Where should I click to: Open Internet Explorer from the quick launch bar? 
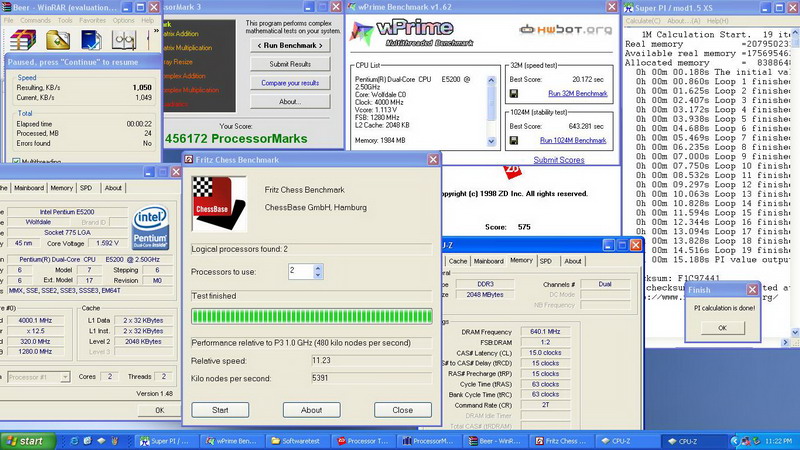[74, 441]
